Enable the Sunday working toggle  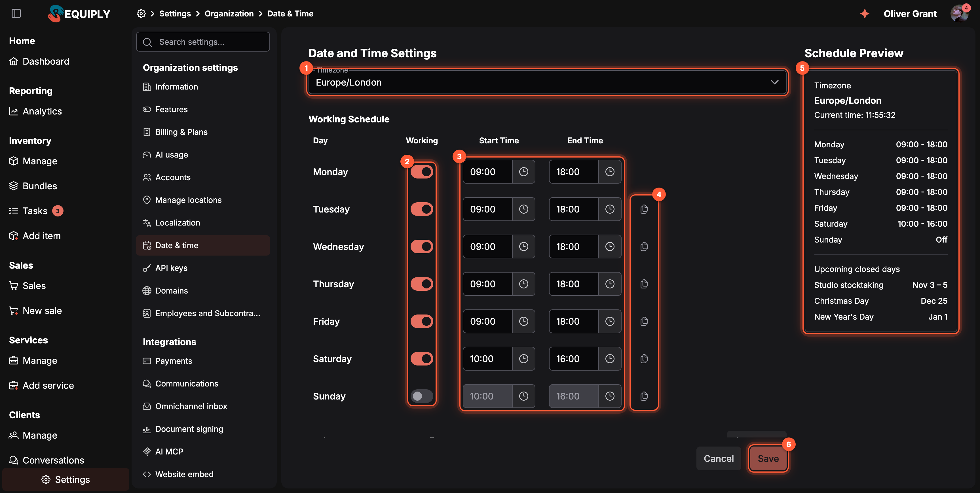422,396
